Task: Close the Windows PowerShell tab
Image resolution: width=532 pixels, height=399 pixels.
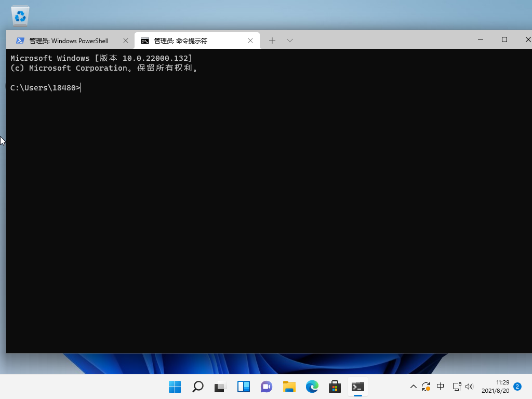Action: click(x=126, y=41)
